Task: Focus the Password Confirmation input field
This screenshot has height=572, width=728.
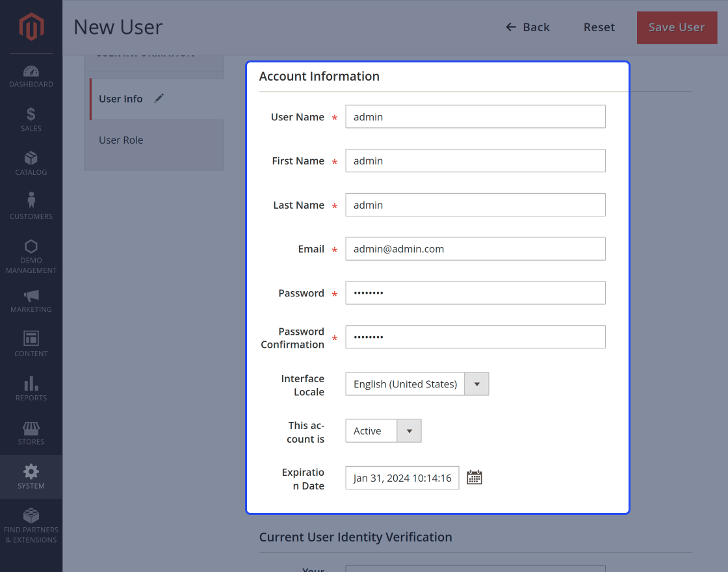Action: click(475, 337)
